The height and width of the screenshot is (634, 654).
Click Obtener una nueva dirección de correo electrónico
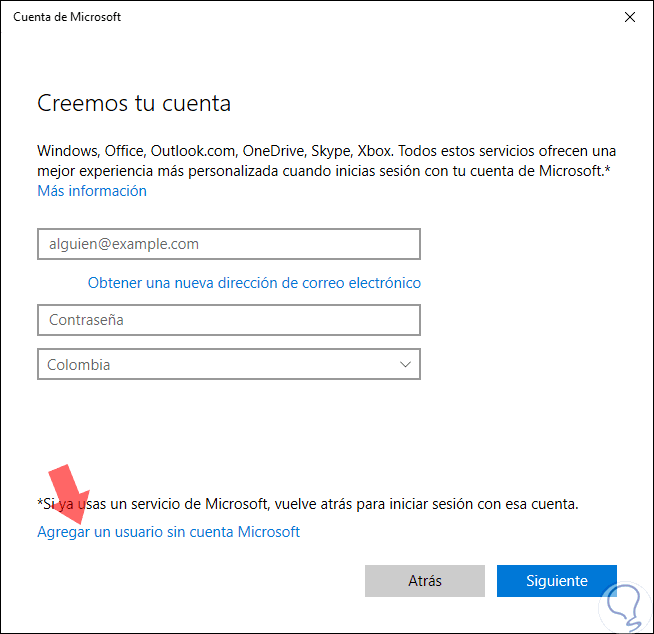tap(254, 283)
